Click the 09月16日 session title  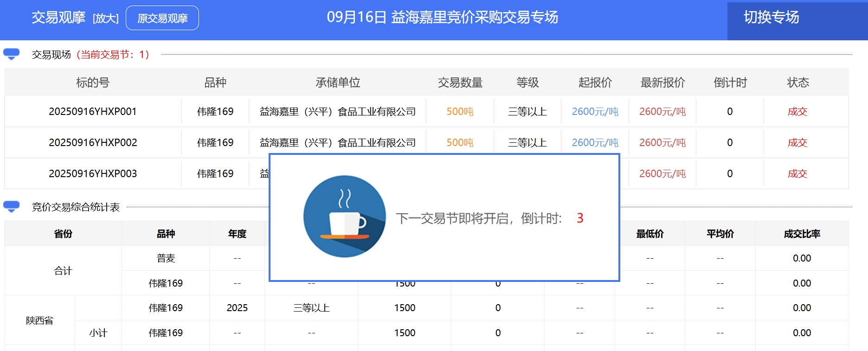(443, 17)
